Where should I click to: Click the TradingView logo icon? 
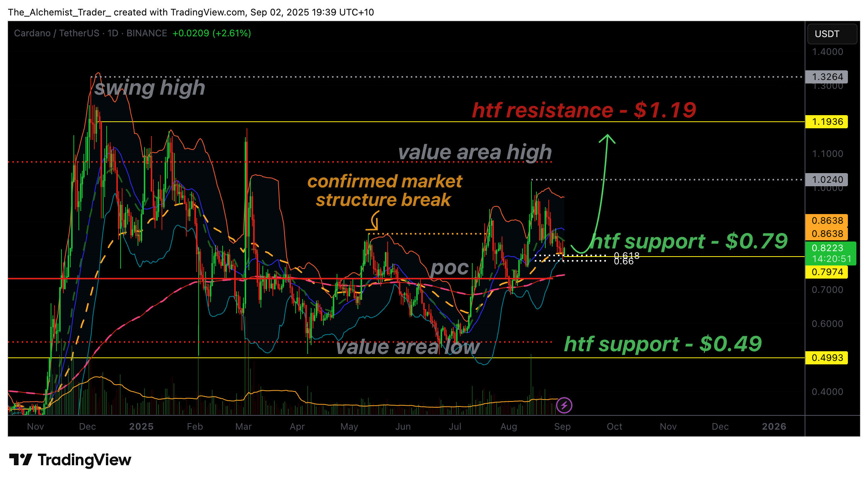20,460
